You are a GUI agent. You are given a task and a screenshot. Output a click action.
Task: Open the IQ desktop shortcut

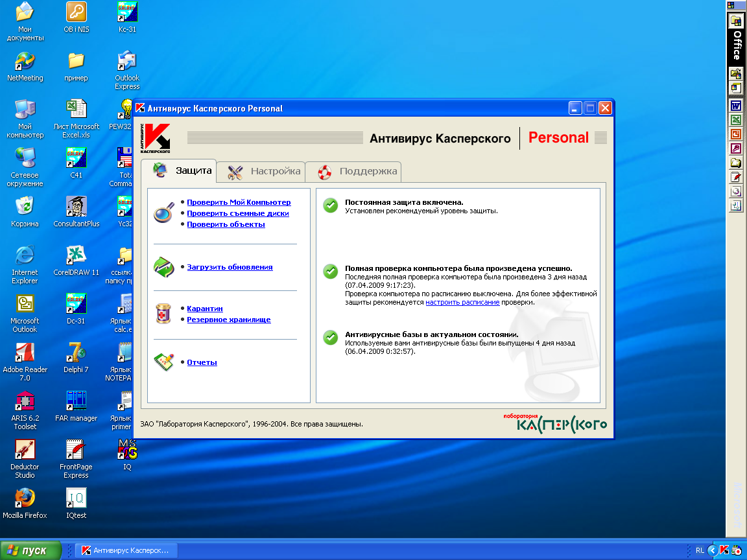coord(127,455)
